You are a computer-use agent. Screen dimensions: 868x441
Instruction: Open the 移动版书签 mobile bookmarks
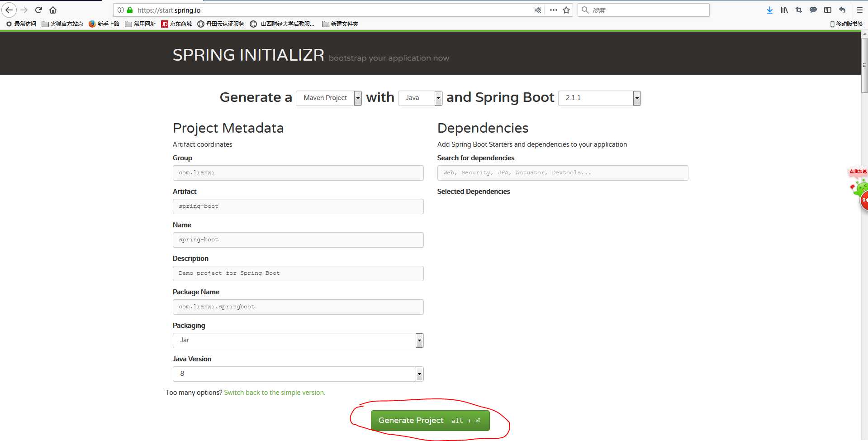(x=847, y=24)
